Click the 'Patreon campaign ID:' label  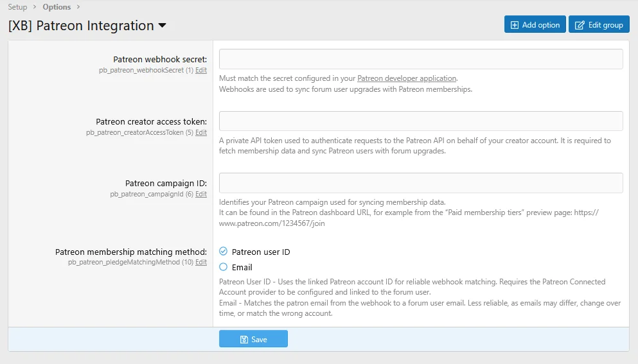point(166,184)
